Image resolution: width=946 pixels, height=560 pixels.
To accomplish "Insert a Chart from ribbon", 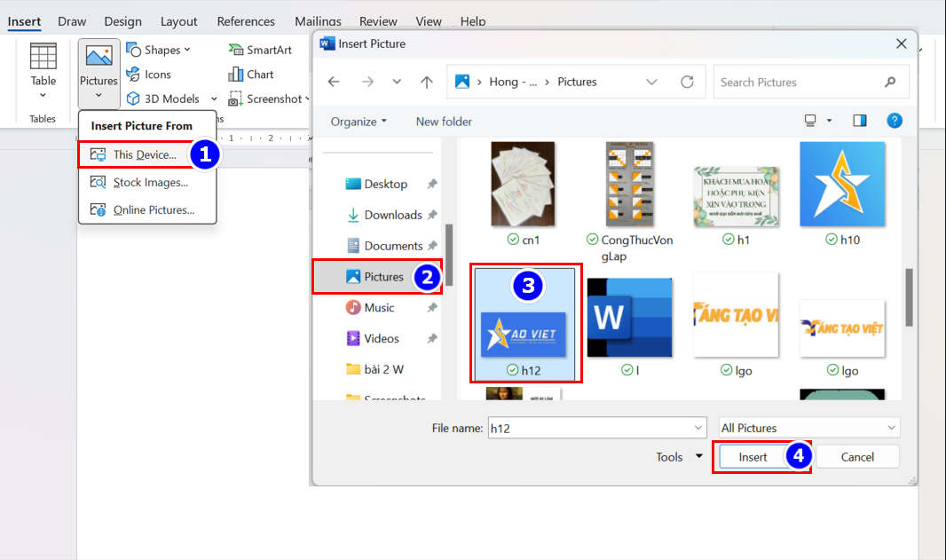I will coord(251,75).
